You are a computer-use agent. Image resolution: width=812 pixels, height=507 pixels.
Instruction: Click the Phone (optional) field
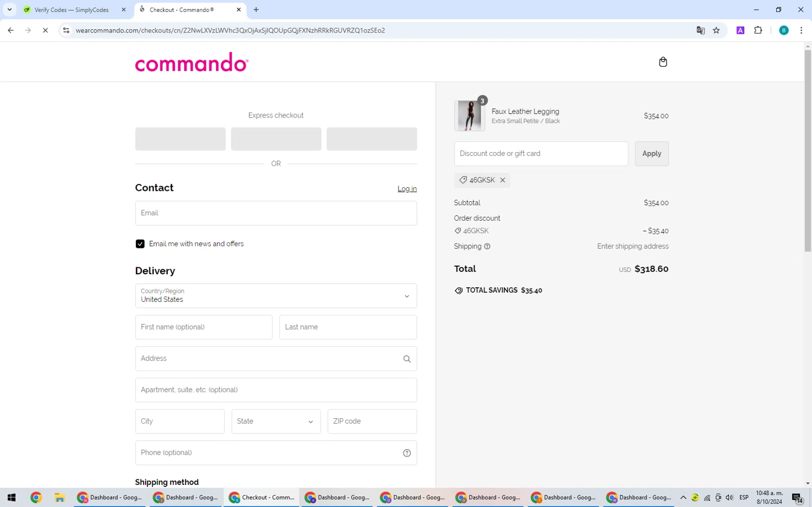[x=276, y=453]
